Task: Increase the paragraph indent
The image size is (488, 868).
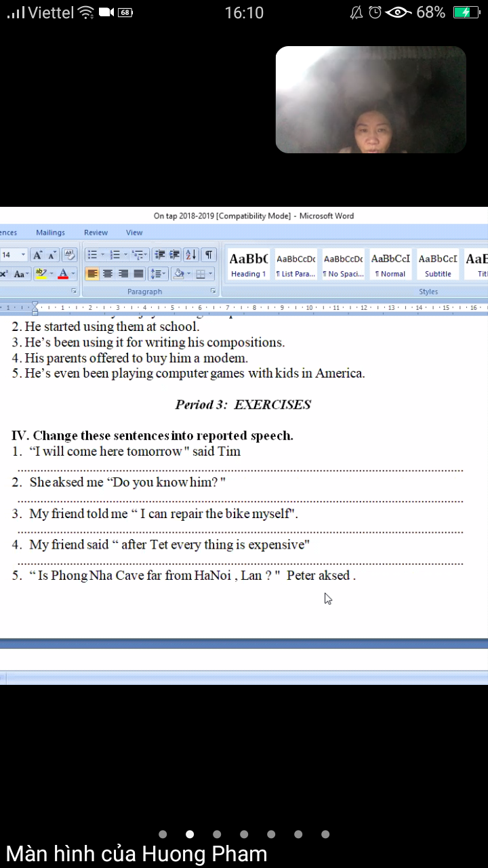Action: click(x=175, y=255)
